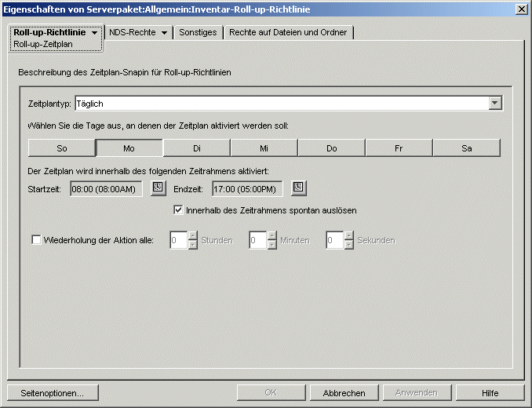Expand the Roll-up-Richtlinie tab dropdown arrow
The height and width of the screenshot is (408, 532).
(94, 33)
